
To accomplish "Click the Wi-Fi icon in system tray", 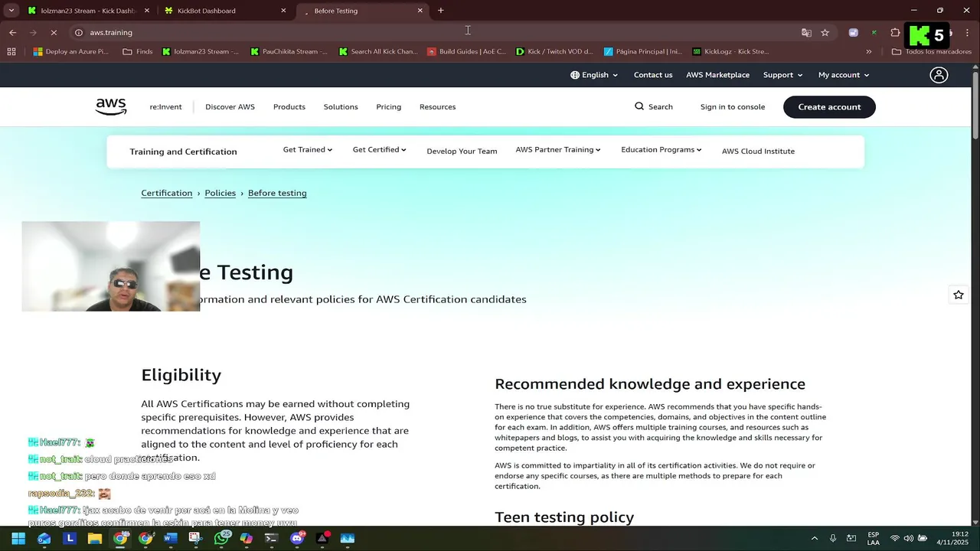I will (x=894, y=539).
